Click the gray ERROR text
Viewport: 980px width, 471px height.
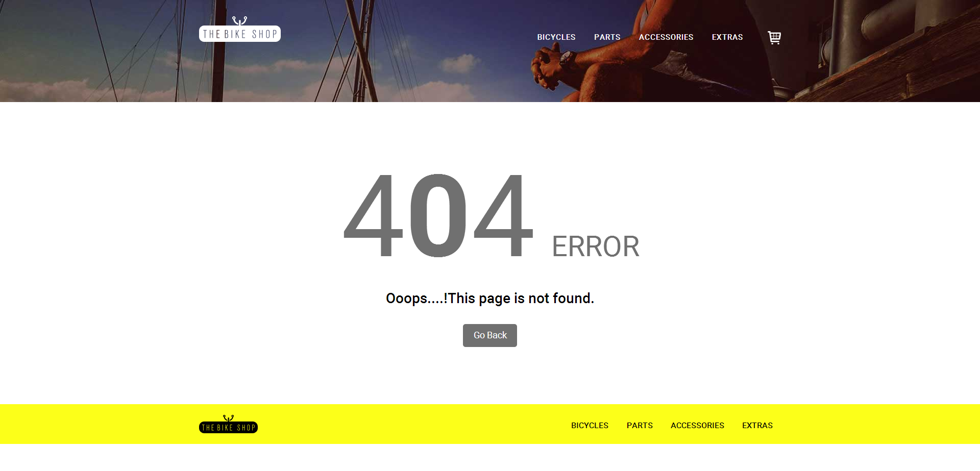596,246
